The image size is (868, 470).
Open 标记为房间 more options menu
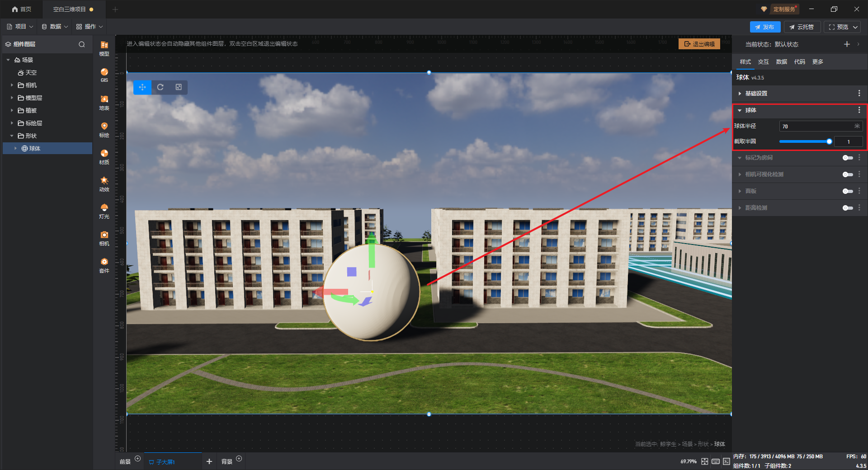click(x=859, y=158)
